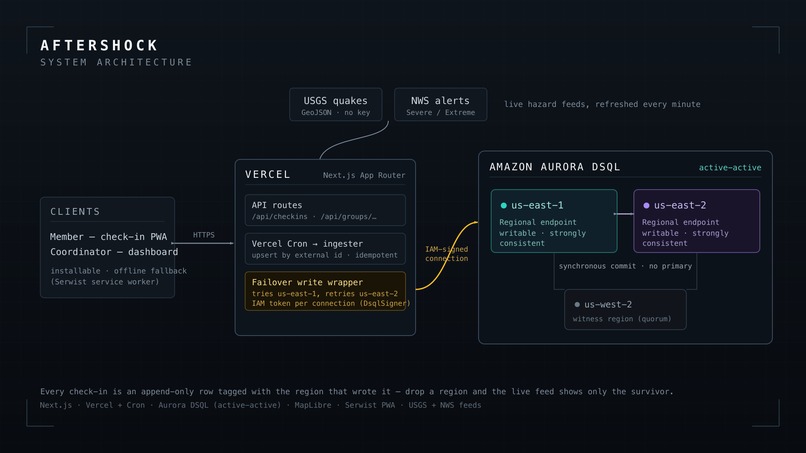Click '(Serwist service worker)' text

105,282
